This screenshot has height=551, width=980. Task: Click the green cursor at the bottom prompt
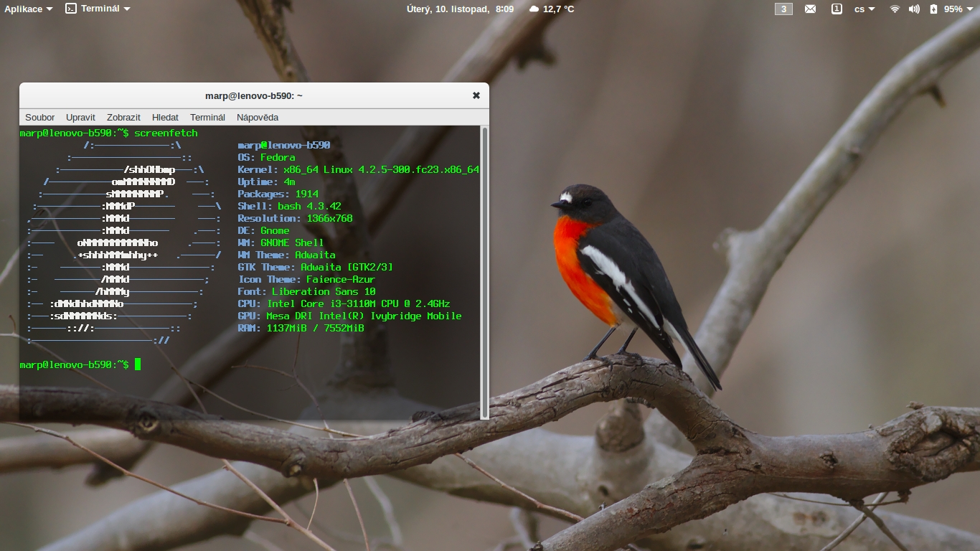click(x=138, y=364)
